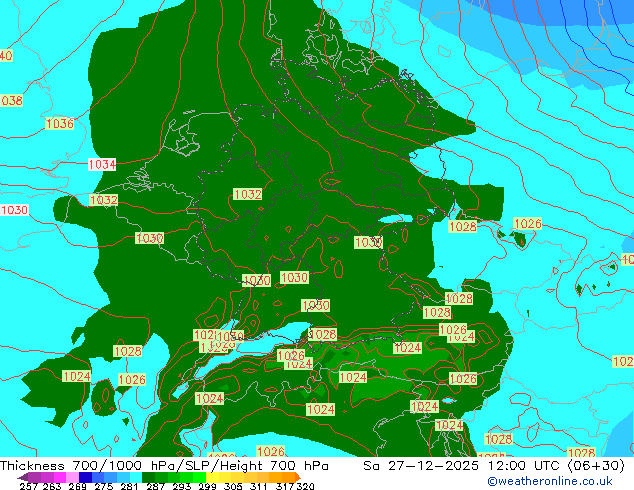Select the brightest lime green legend swatch
This screenshot has width=634, height=490.
[199, 477]
